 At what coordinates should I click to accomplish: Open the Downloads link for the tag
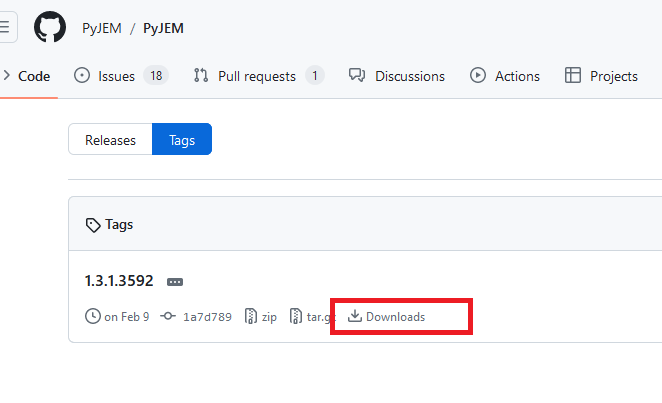pos(386,316)
